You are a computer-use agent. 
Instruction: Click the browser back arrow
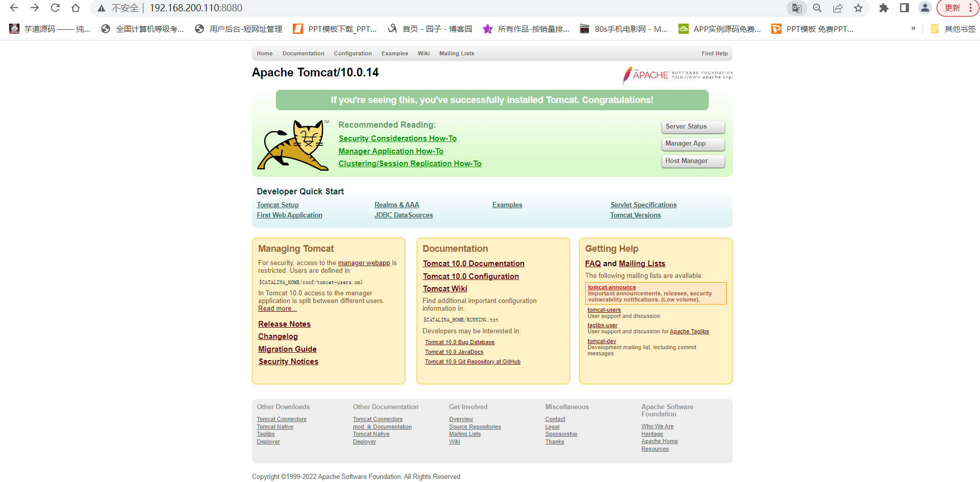point(14,8)
